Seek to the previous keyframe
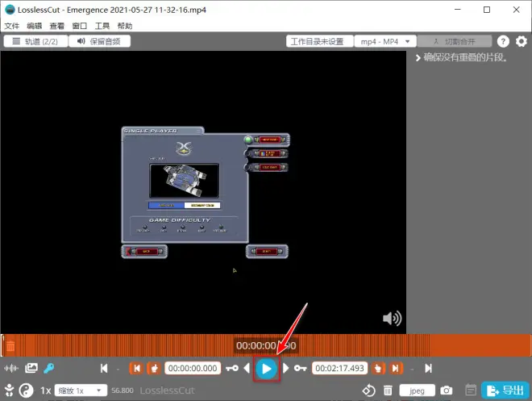The height and width of the screenshot is (401, 532). (x=232, y=369)
